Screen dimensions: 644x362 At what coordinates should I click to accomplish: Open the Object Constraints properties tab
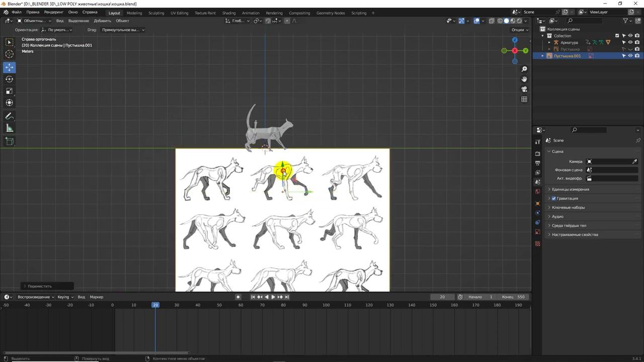538,223
